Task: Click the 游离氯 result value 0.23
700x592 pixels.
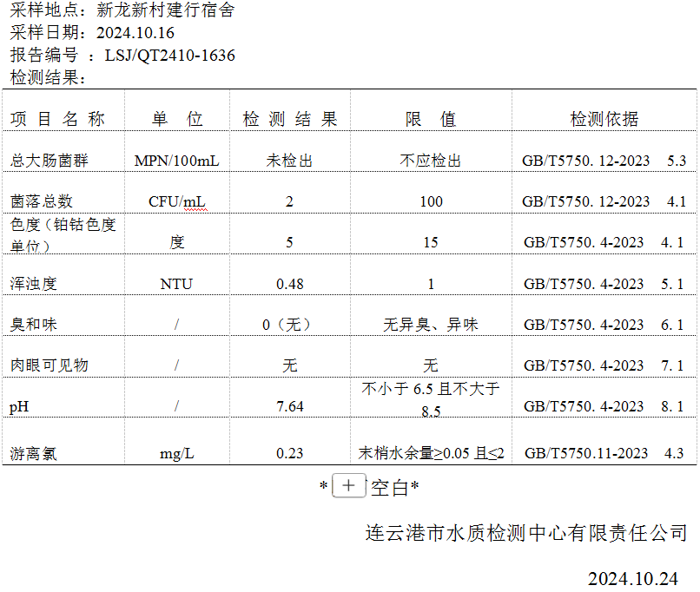Action: coord(289,453)
